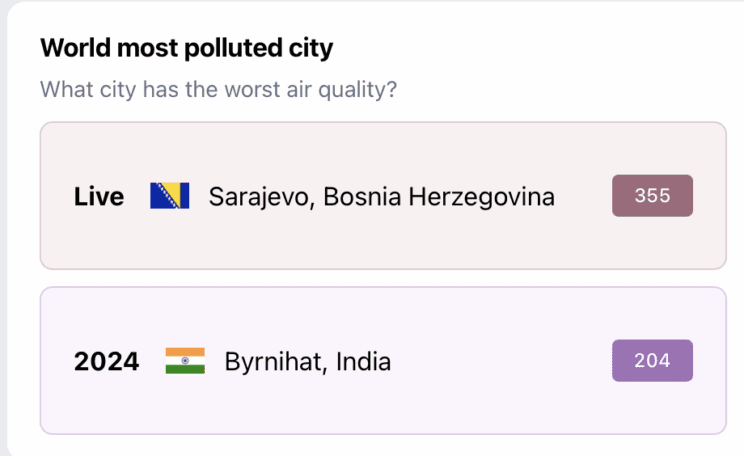Click the word Herzegovina in Live row

pyautogui.click(x=487, y=197)
